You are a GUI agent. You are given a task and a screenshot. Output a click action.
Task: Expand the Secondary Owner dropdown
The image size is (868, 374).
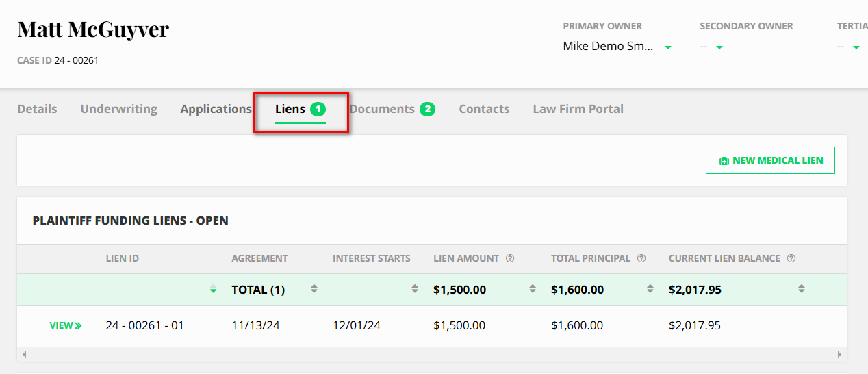[719, 47]
